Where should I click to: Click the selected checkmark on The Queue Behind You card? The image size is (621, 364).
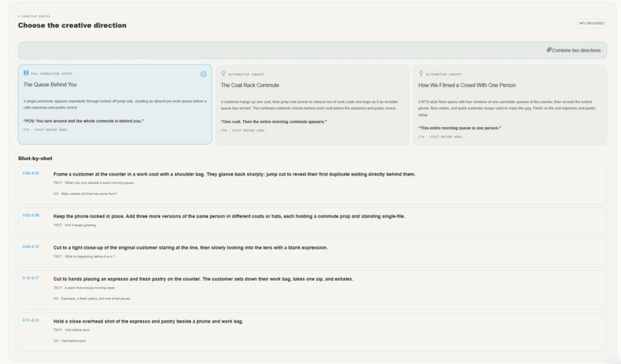tap(203, 74)
